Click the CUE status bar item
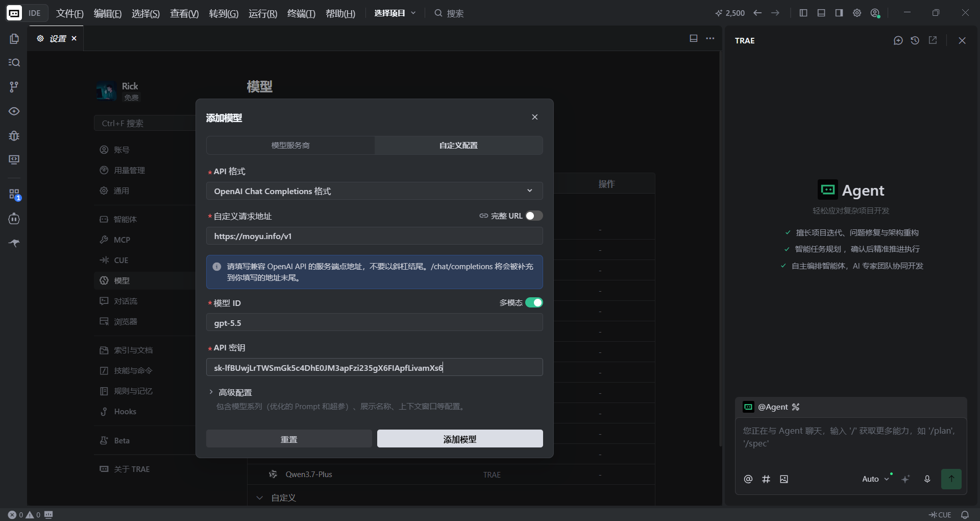The image size is (980, 521). point(940,515)
